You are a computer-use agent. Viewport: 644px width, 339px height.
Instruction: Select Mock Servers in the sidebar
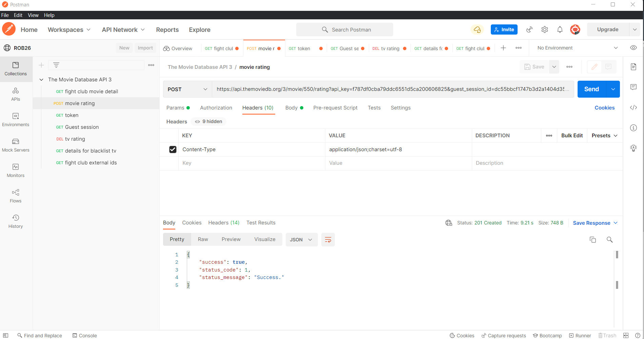click(x=16, y=145)
